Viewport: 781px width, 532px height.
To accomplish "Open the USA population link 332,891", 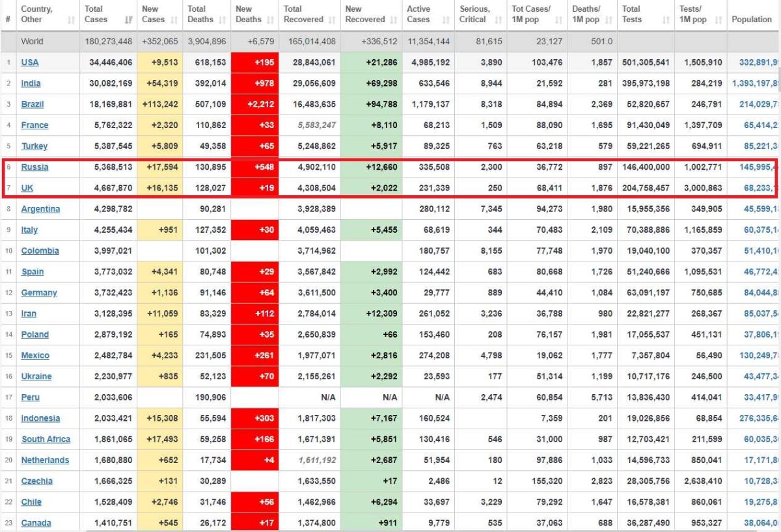I will click(x=760, y=62).
